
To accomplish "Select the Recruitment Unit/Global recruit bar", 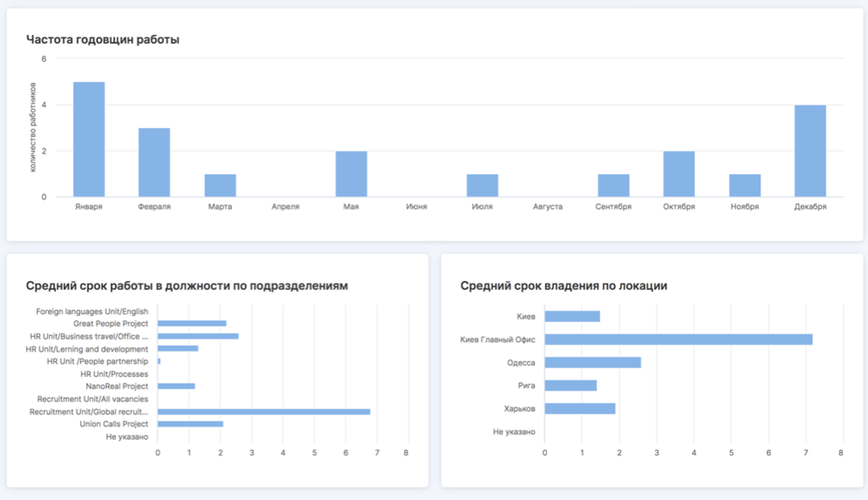I will pos(264,411).
